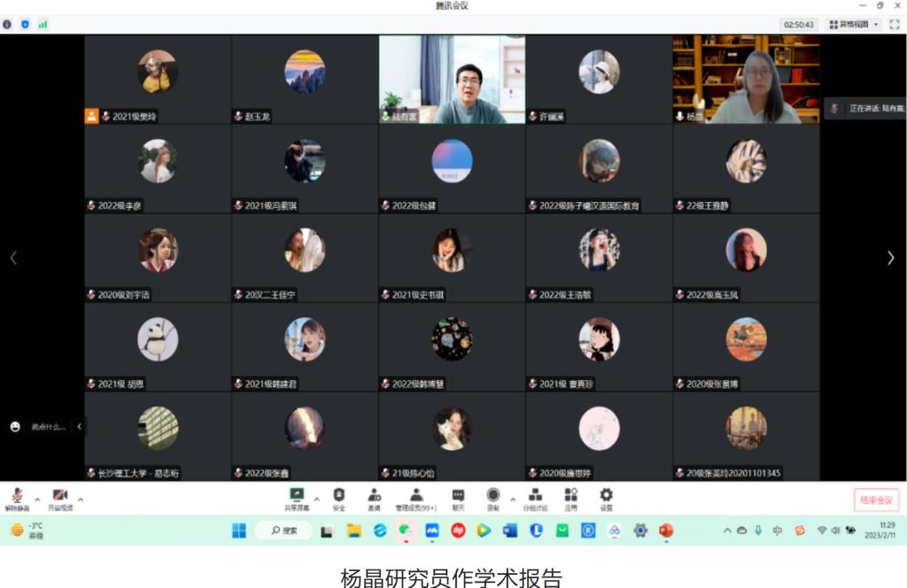Click the share screen icon
Viewport: 907px width, 588px height.
[x=297, y=496]
